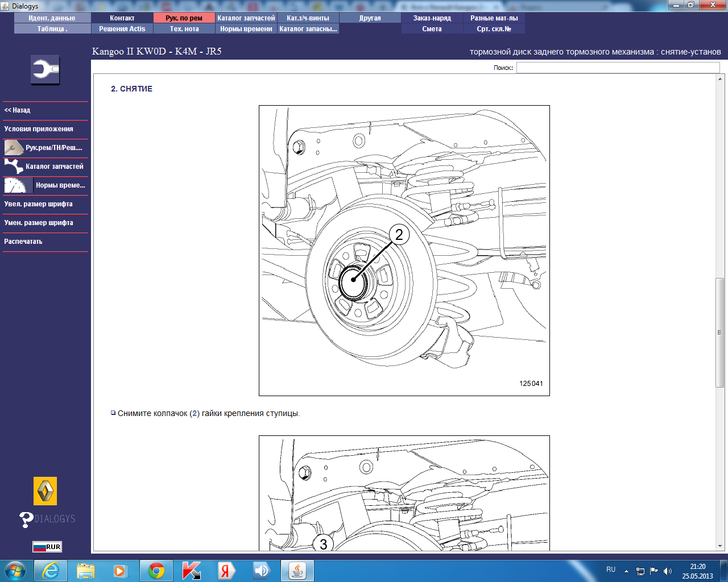Viewport: 728px width, 582px height.
Task: Select the Рук. по рем tab
Action: tap(184, 18)
